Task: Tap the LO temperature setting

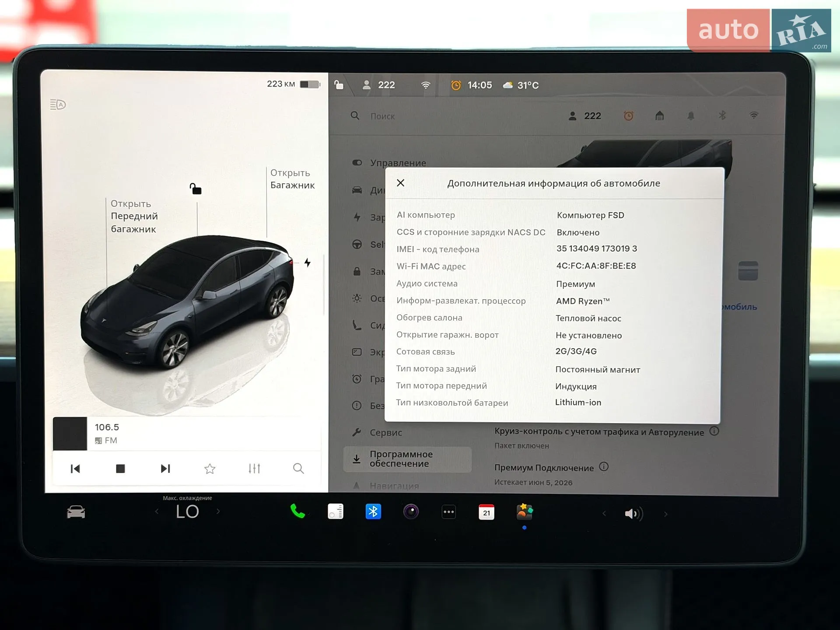Action: (187, 511)
